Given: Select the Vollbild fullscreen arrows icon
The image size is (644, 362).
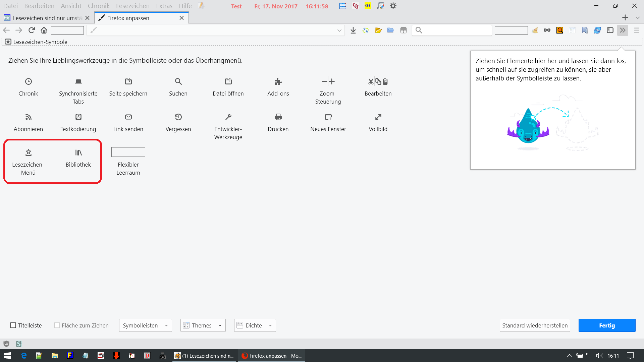Looking at the screenshot, I should pyautogui.click(x=378, y=117).
